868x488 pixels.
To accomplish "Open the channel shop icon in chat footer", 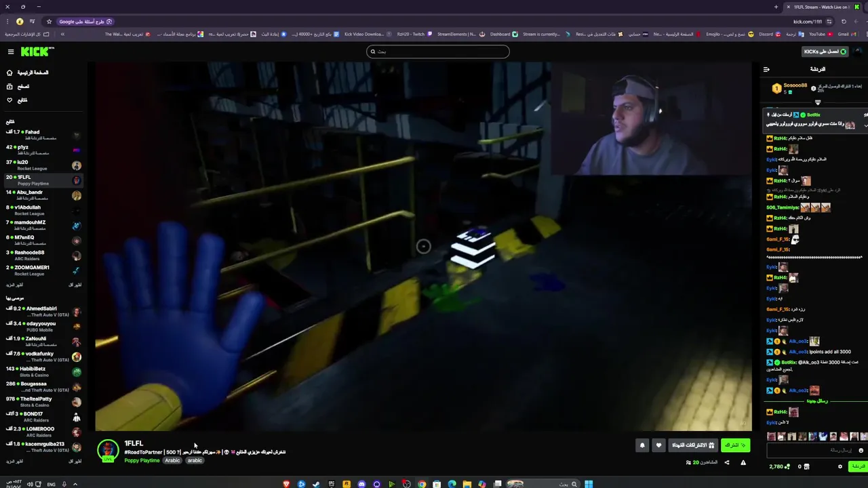I will point(806,466).
